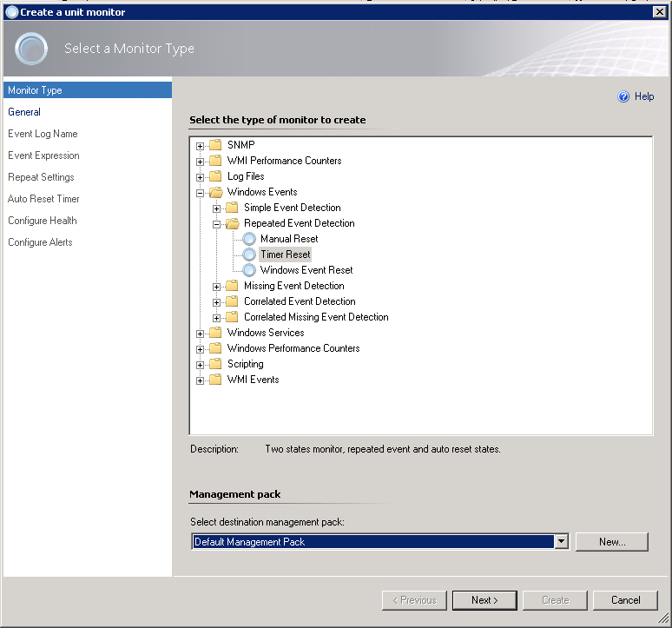
Task: Expand the SNMP tree node
Action: tap(200, 146)
